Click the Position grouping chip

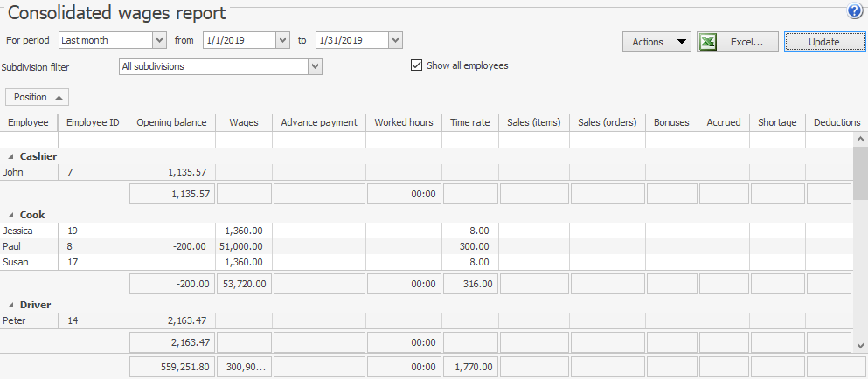(x=38, y=97)
